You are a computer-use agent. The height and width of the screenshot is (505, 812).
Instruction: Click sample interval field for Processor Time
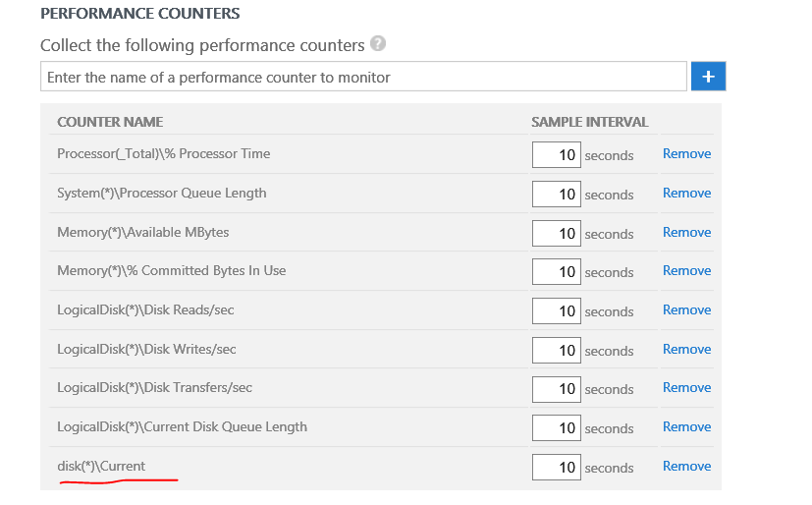click(x=556, y=155)
